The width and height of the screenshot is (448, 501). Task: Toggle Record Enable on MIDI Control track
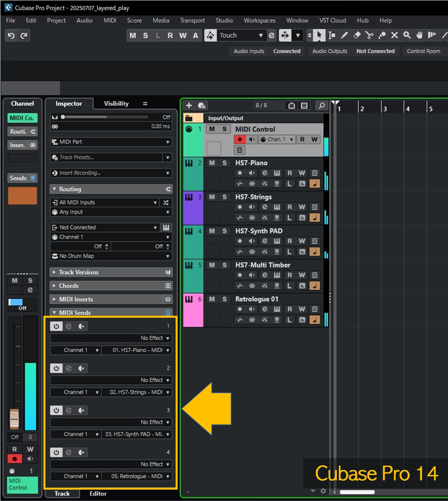coord(240,140)
